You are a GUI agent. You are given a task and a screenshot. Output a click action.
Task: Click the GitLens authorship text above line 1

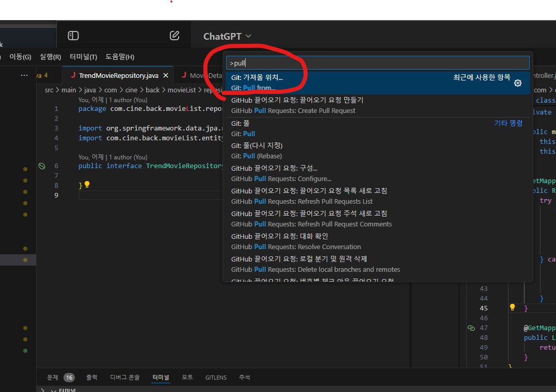point(113,100)
